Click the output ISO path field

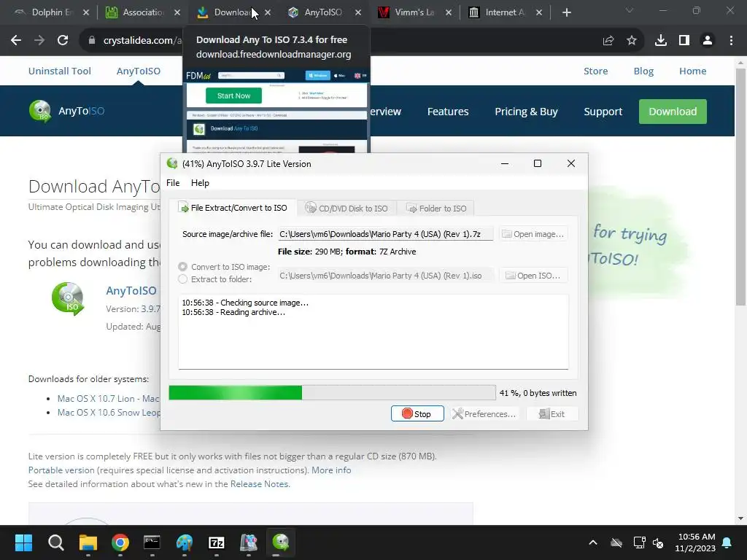click(385, 275)
